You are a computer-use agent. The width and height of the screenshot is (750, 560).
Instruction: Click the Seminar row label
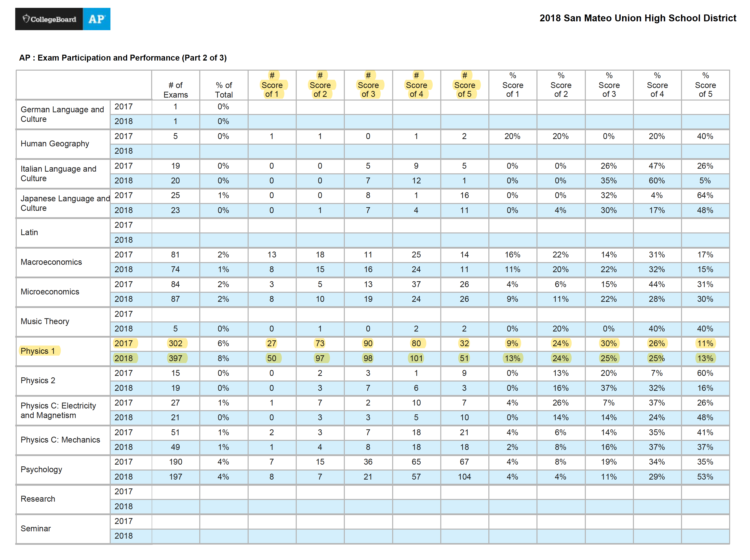[36, 528]
